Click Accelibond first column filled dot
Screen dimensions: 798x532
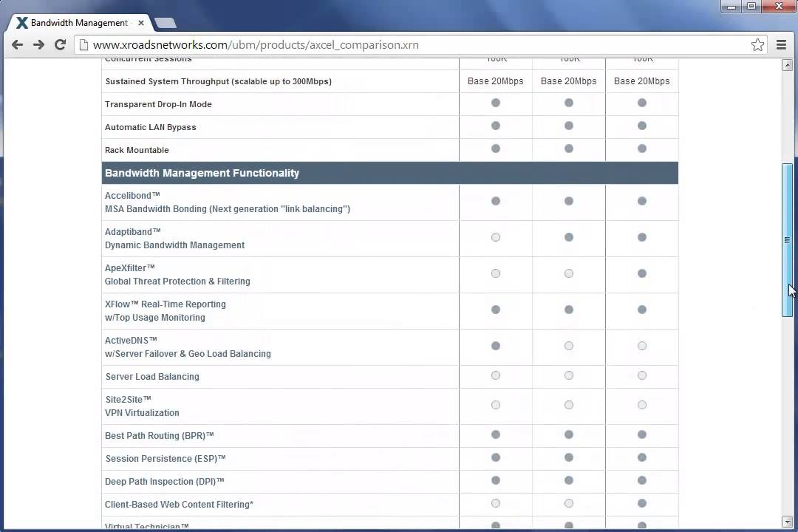496,201
